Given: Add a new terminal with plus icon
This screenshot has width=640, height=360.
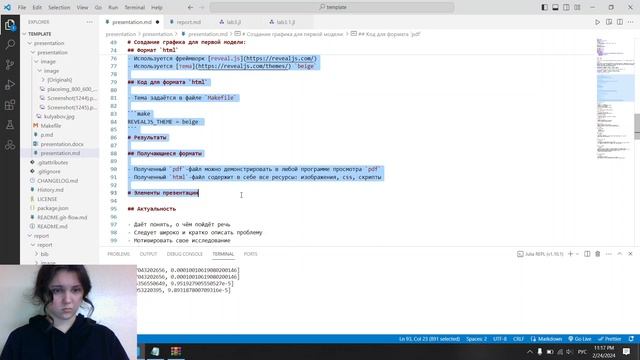Looking at the screenshot, I should pyautogui.click(x=571, y=254).
